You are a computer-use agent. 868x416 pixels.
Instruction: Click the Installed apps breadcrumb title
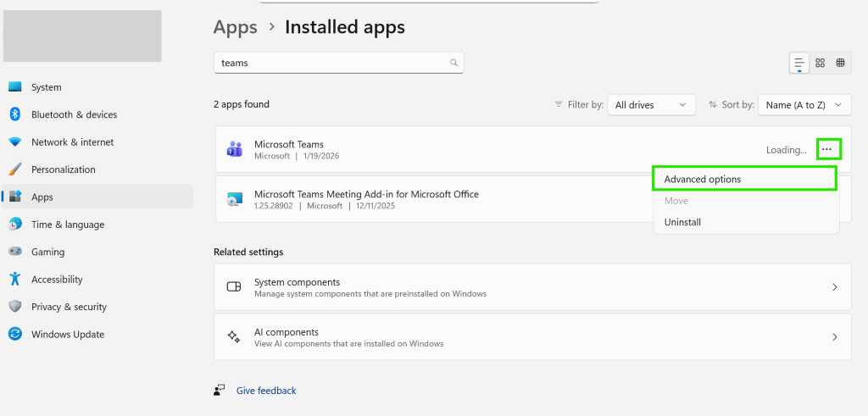(x=345, y=27)
